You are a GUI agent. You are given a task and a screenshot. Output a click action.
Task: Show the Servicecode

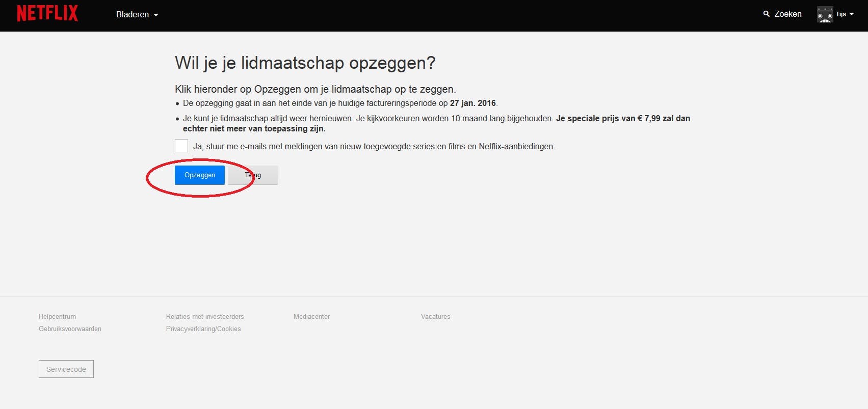tap(66, 369)
